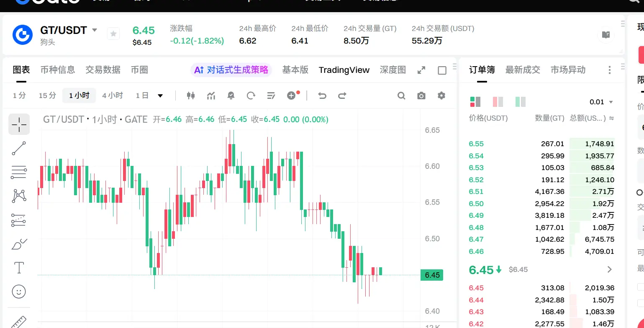Set interval to 1小时
The image size is (644, 328).
click(79, 96)
